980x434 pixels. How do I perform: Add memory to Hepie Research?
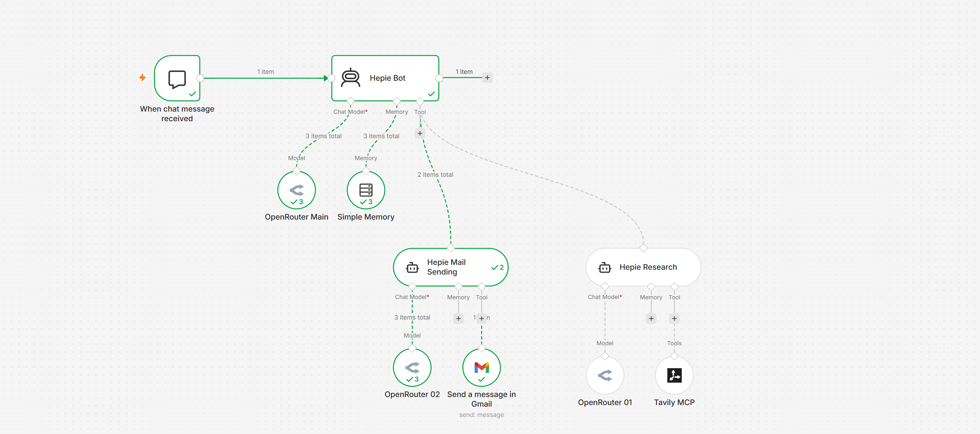pyautogui.click(x=651, y=319)
